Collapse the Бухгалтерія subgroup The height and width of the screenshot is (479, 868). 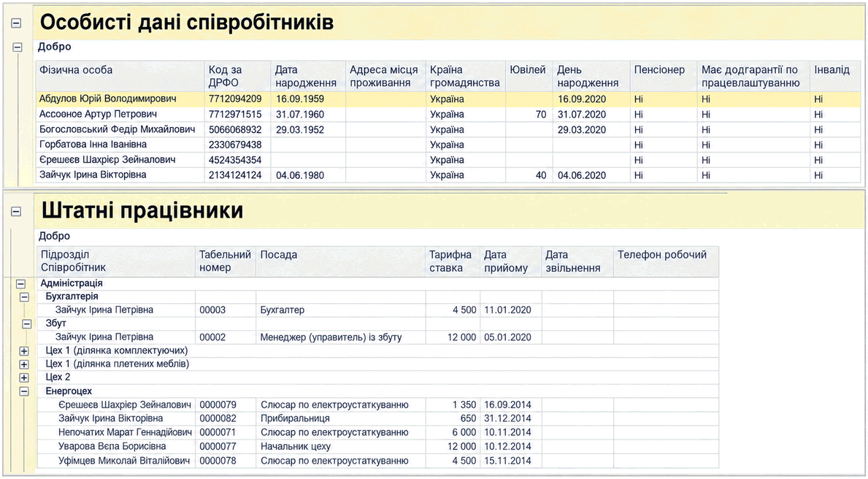24,296
